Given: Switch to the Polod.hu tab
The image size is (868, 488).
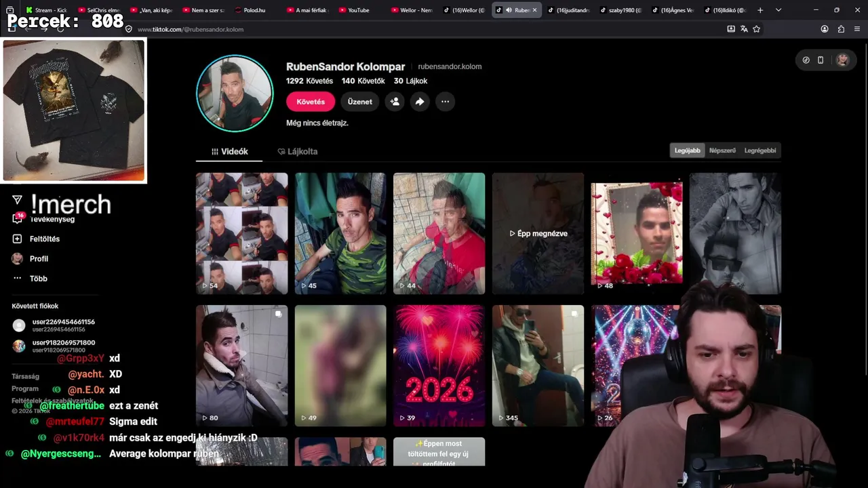Looking at the screenshot, I should click(x=254, y=10).
